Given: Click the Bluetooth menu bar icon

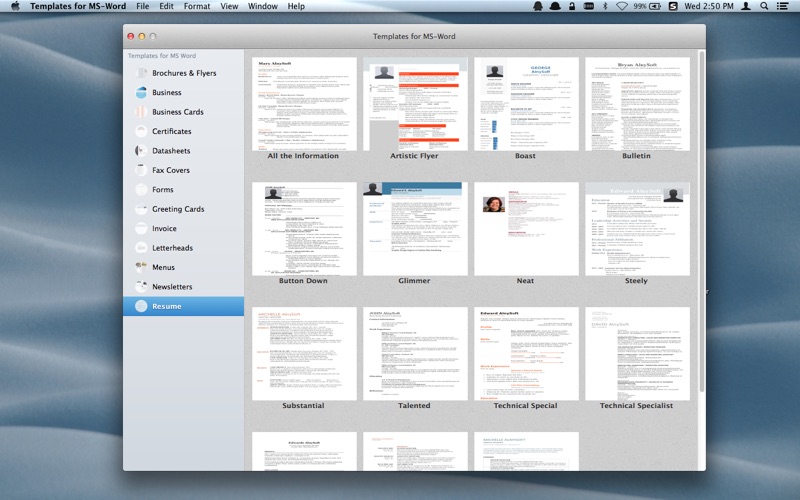Looking at the screenshot, I should (605, 6).
